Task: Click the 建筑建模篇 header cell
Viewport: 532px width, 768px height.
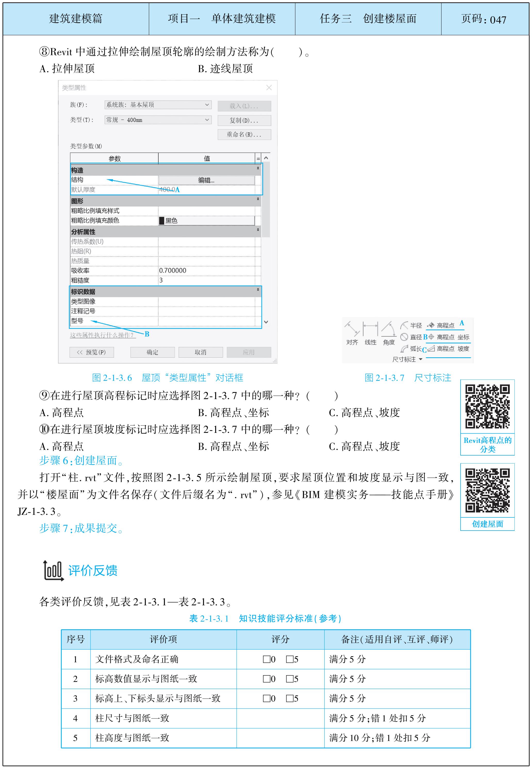Action: [76, 19]
